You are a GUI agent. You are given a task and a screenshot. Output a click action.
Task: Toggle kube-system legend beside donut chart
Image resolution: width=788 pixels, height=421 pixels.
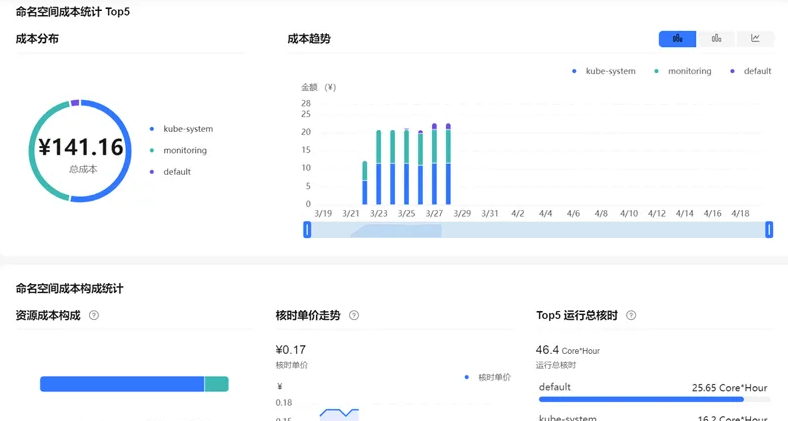tap(181, 129)
